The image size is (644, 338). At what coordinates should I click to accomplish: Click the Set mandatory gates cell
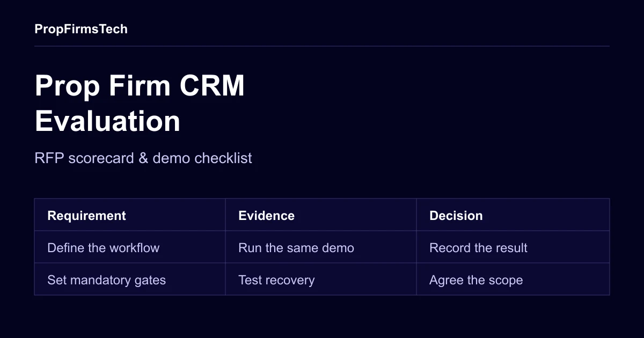click(130, 280)
